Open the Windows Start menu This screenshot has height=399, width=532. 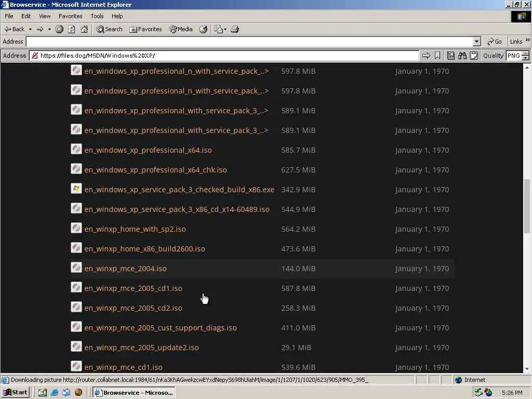click(16, 393)
